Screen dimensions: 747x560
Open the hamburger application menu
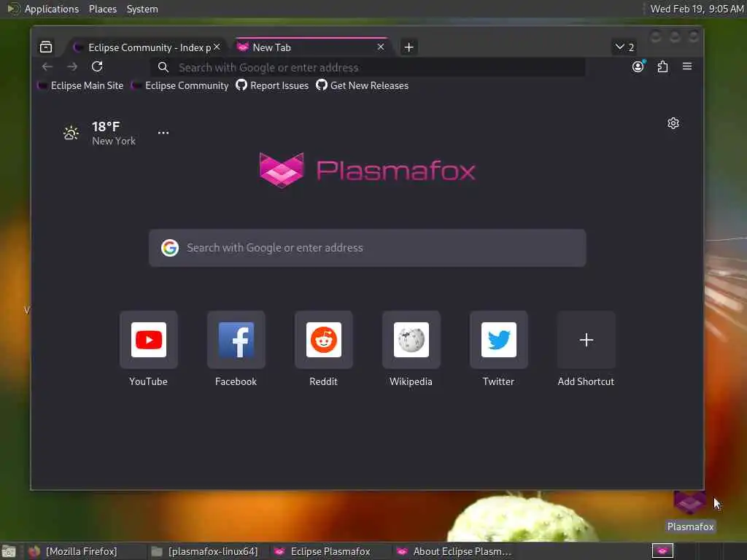(687, 66)
